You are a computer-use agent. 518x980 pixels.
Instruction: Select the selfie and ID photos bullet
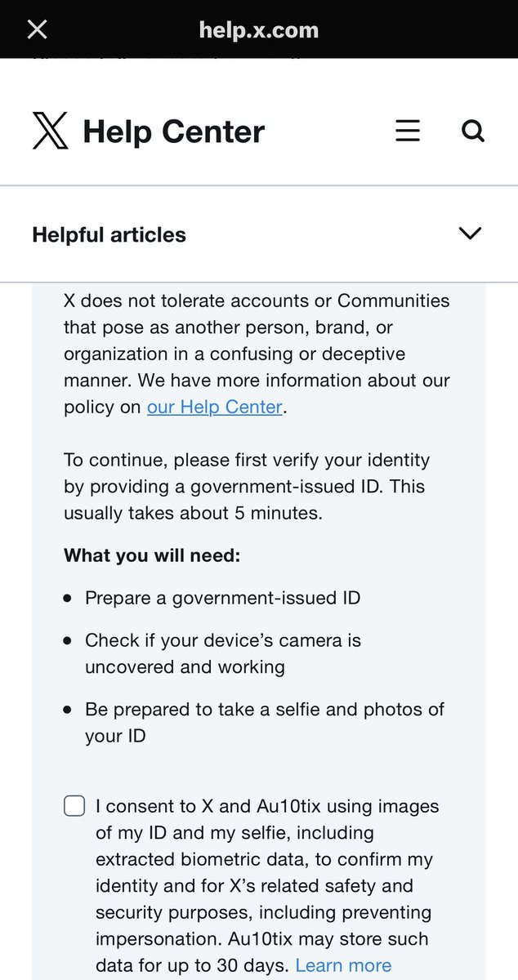pyautogui.click(x=264, y=722)
